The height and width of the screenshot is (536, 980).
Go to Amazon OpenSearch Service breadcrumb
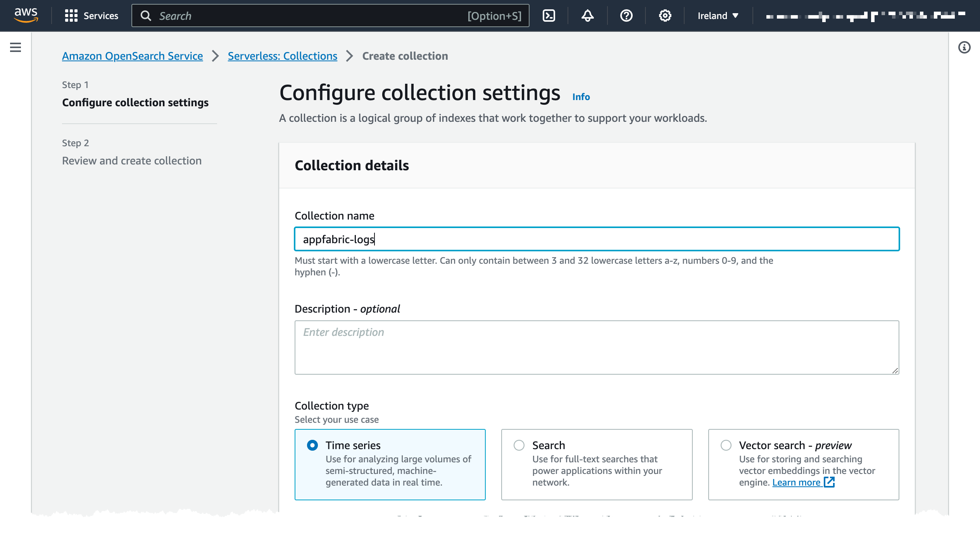[x=132, y=56]
